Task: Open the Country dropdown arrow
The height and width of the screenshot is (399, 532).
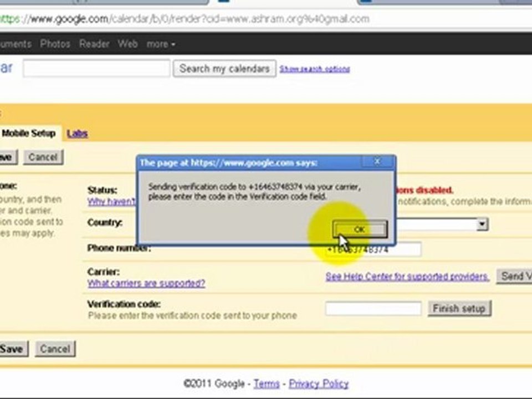Action: (482, 224)
